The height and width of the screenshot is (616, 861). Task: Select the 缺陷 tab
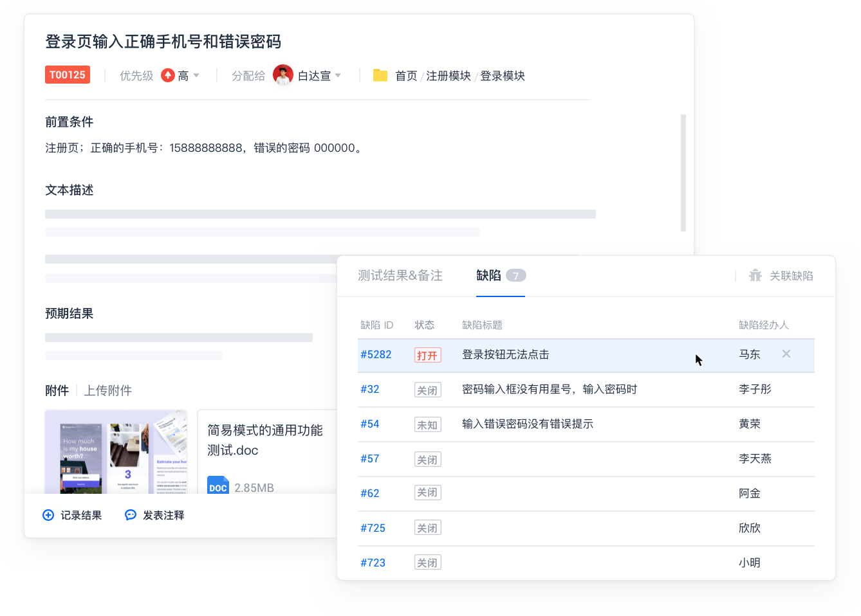click(489, 276)
